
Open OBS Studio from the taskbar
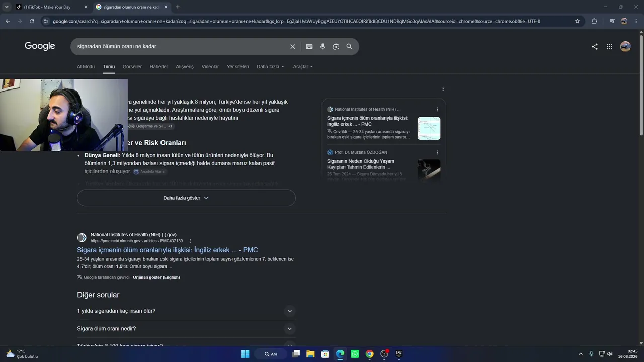(384, 354)
